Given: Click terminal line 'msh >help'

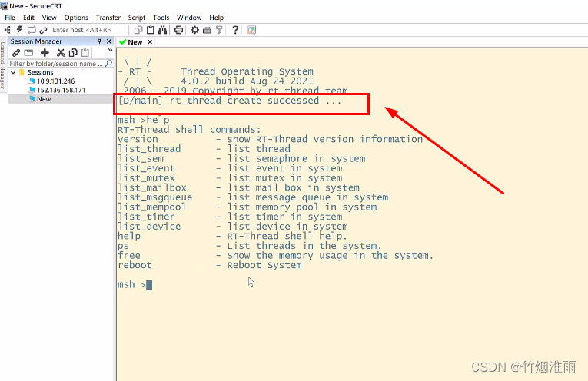Looking at the screenshot, I should point(144,120).
